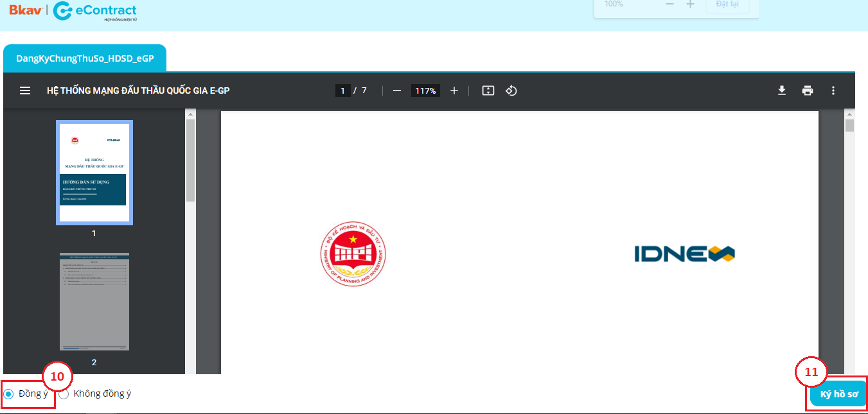Click the eContract logo in header
Screen dimensions: 868x414
[95, 11]
